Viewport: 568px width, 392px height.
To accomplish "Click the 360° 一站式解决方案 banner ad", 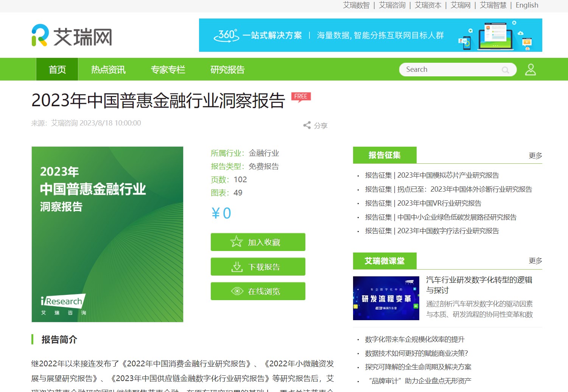I will (370, 35).
